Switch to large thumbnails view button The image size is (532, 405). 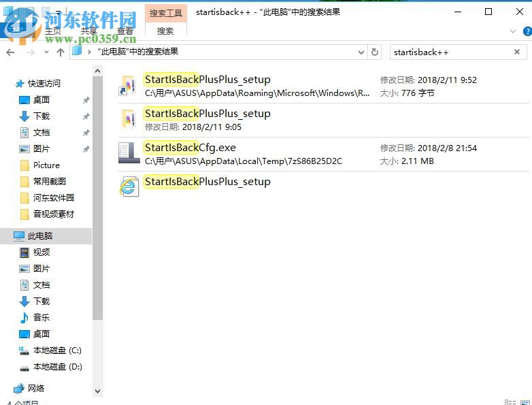tap(525, 403)
